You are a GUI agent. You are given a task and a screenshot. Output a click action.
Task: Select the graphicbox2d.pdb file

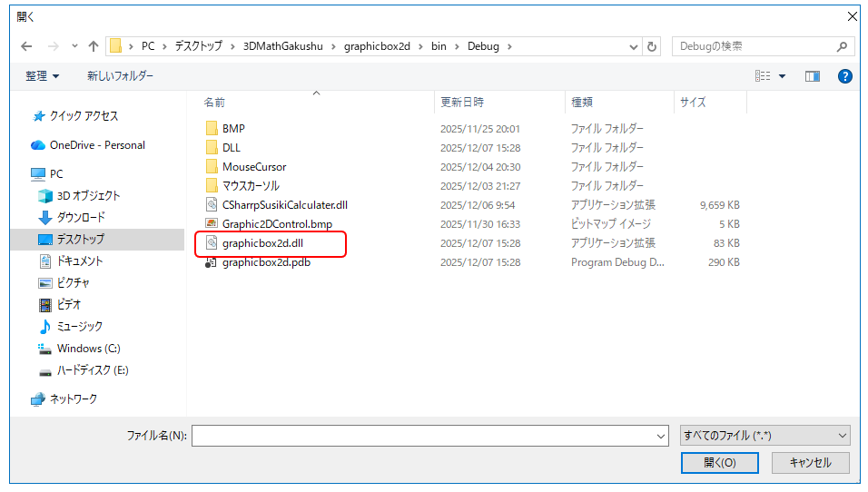coord(267,262)
